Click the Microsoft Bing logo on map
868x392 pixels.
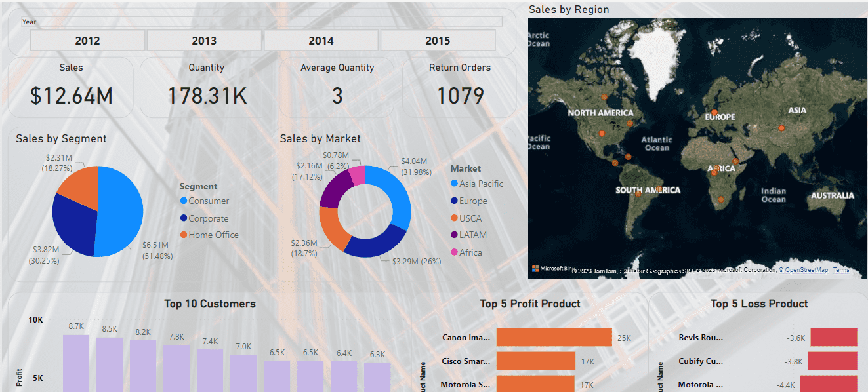coord(550,269)
